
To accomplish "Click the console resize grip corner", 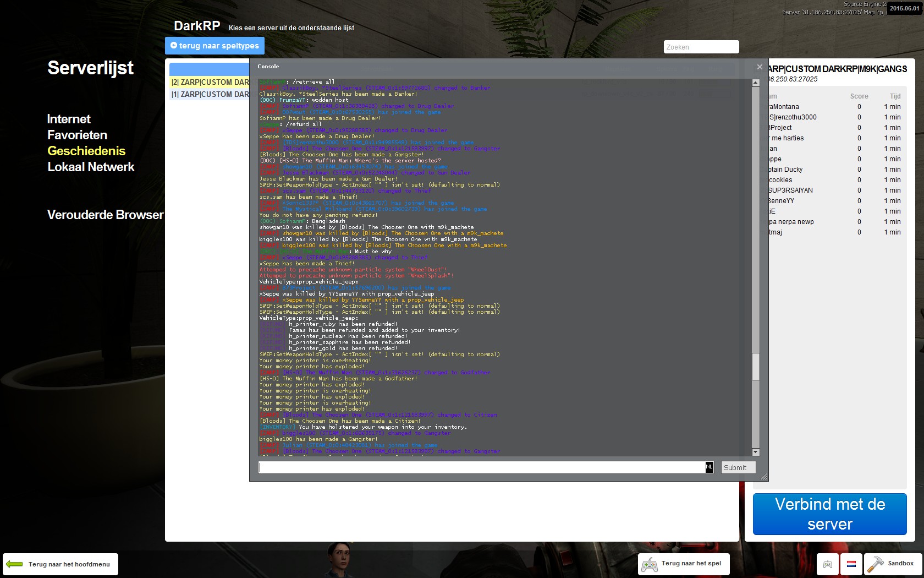I will click(x=764, y=477).
